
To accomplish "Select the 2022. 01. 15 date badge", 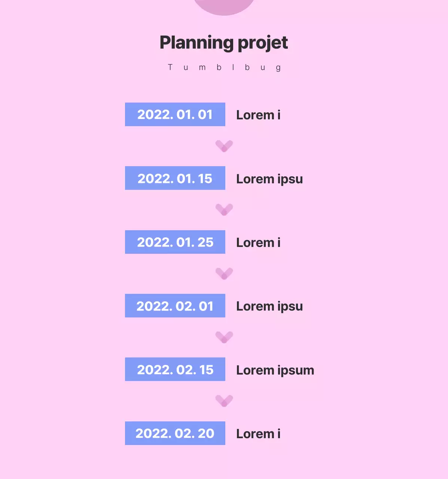I will [175, 178].
